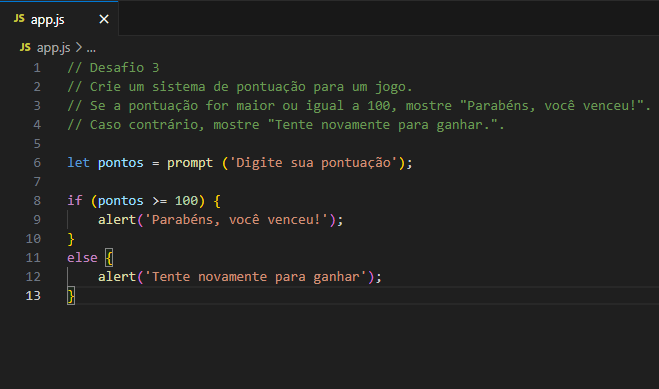Click the number 100 in condition

pos(186,201)
